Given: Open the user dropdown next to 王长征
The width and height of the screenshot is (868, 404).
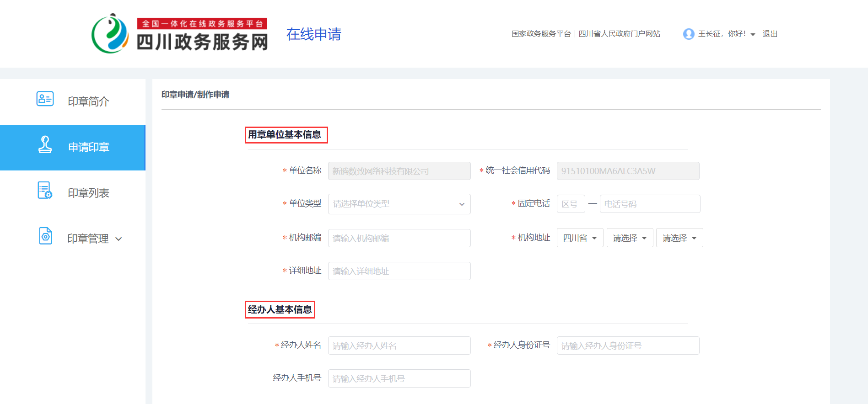Looking at the screenshot, I should click(753, 35).
